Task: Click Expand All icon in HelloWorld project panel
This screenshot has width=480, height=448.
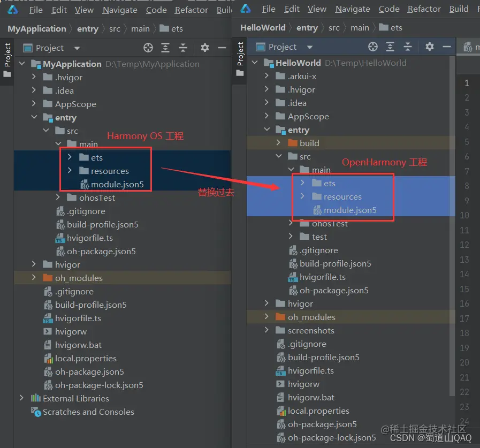Action: pyautogui.click(x=390, y=47)
